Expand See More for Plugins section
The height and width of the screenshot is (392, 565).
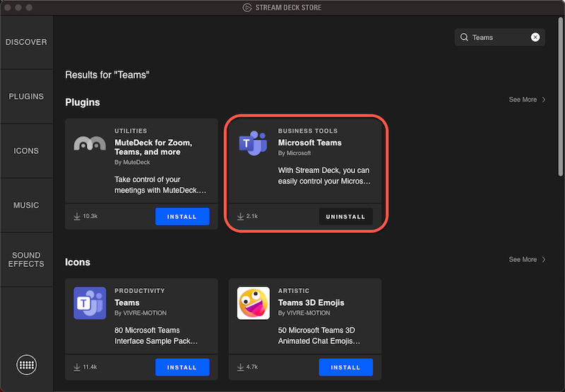pyautogui.click(x=527, y=100)
